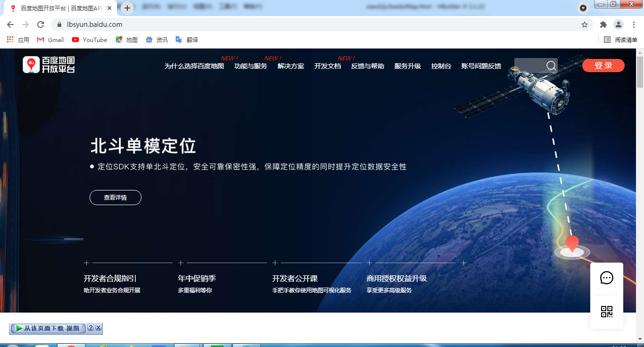Reload the page with refresh icon
644x347 pixels.
pyautogui.click(x=41, y=25)
